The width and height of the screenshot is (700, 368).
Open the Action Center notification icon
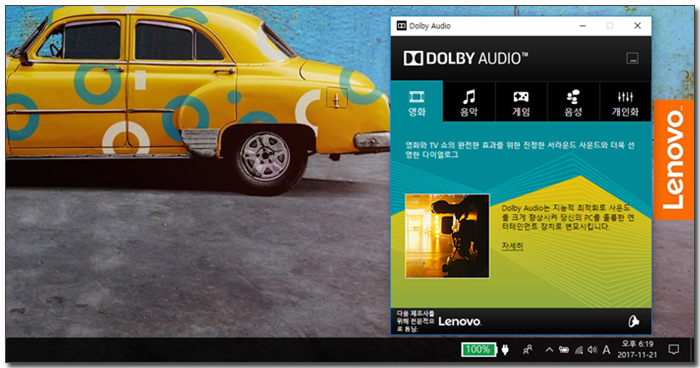673,350
